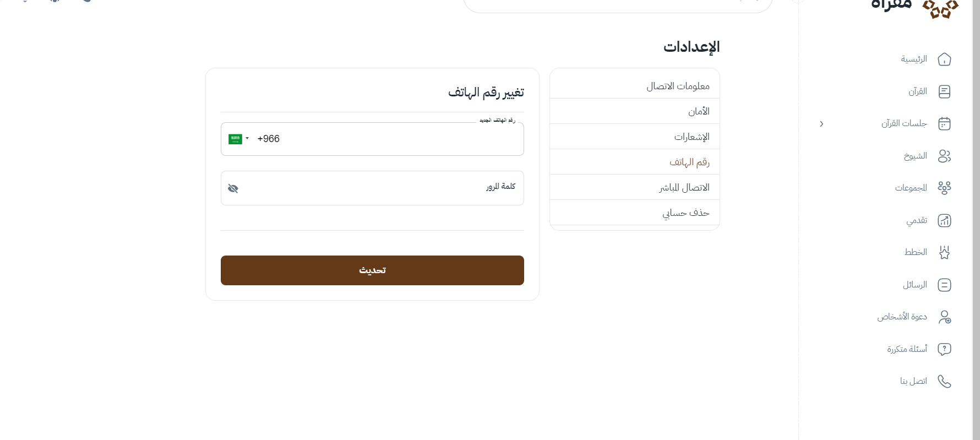
Task: Open the progress chart icon
Action: pyautogui.click(x=944, y=221)
